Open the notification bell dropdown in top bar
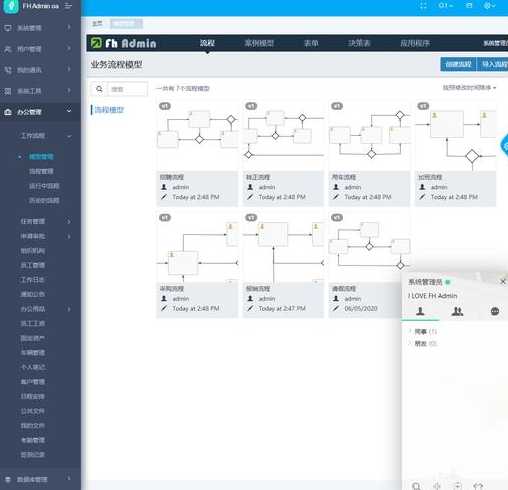Viewport: 508px width, 490px height. click(445, 6)
